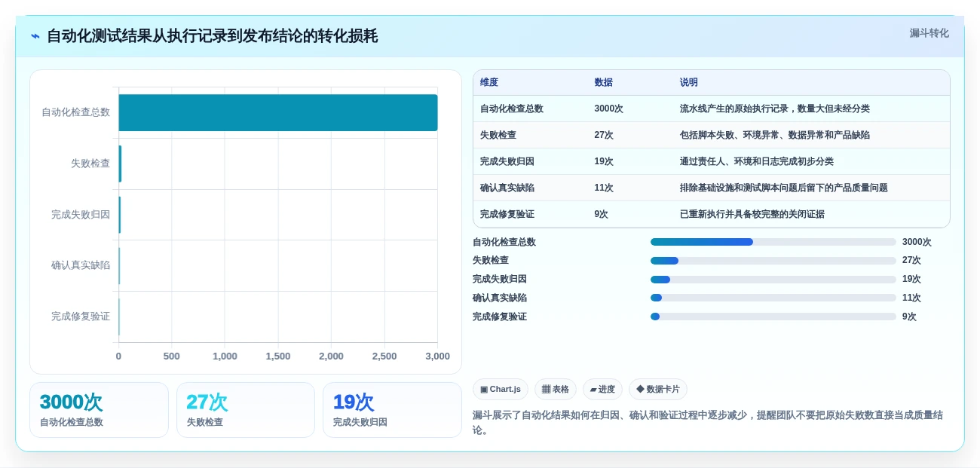This screenshot has height=468, width=980.
Task: Click the 自动化检查总数 chart bar
Action: coord(278,112)
